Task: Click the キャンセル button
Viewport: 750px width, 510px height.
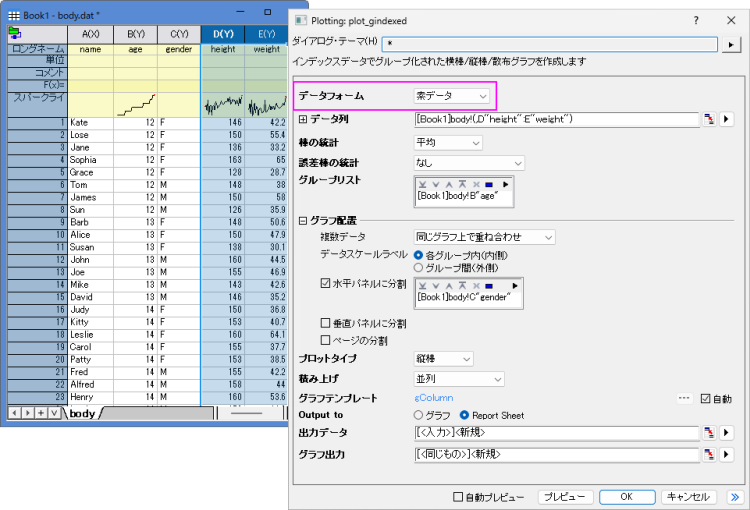Action: pyautogui.click(x=688, y=497)
